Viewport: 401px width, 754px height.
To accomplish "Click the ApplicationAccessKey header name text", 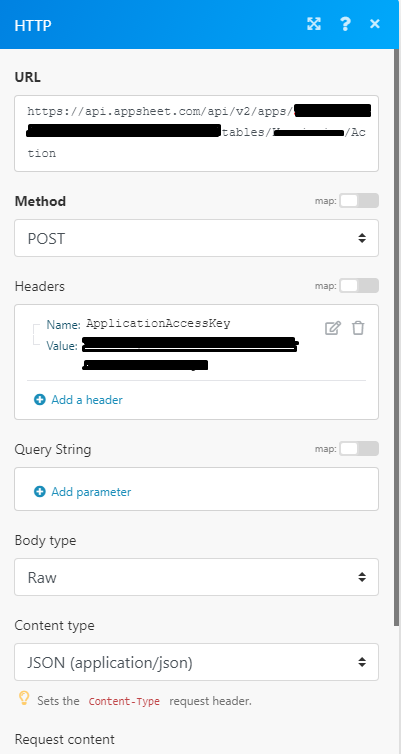I will (158, 324).
